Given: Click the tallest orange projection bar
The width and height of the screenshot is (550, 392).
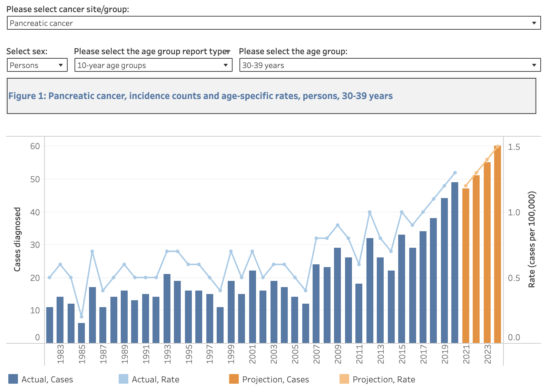Looking at the screenshot, I should [x=498, y=245].
